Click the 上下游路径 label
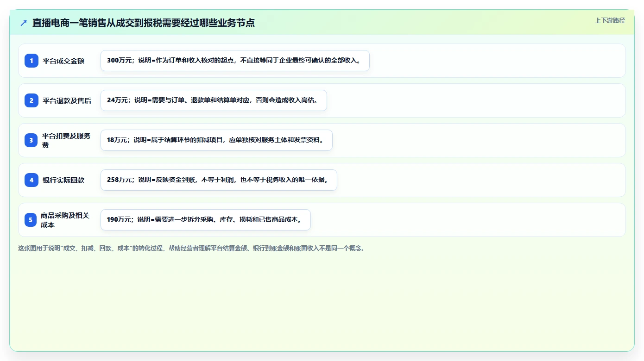This screenshot has height=361, width=644. click(x=610, y=20)
